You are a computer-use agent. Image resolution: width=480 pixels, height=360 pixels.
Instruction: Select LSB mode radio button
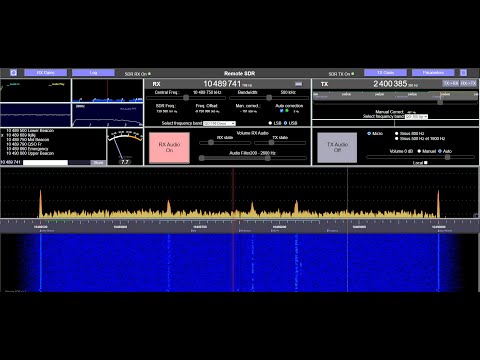pos(270,123)
